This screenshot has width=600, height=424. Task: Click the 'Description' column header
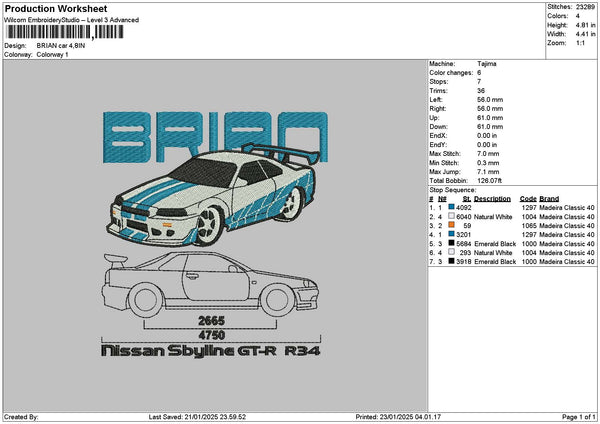click(492, 199)
